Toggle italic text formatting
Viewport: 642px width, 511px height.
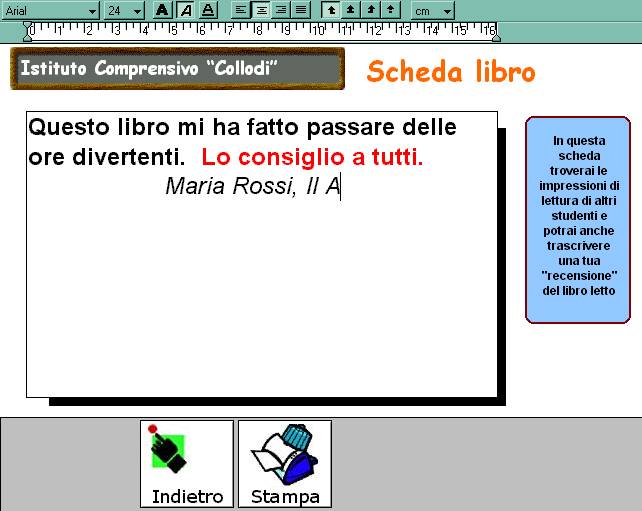(x=185, y=10)
